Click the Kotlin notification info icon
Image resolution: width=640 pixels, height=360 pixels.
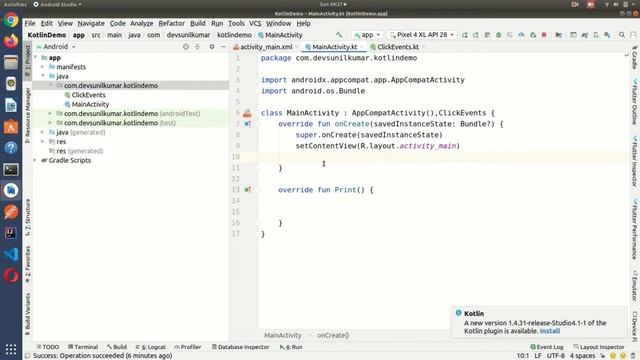(458, 313)
